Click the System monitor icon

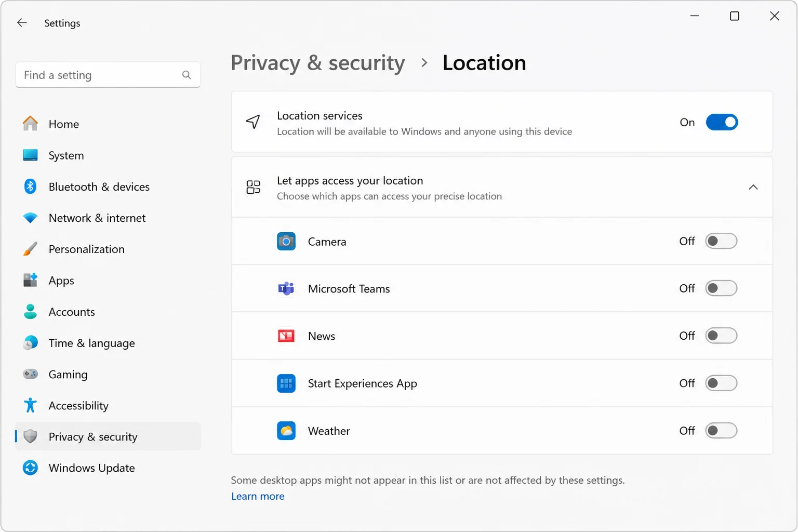(x=31, y=155)
